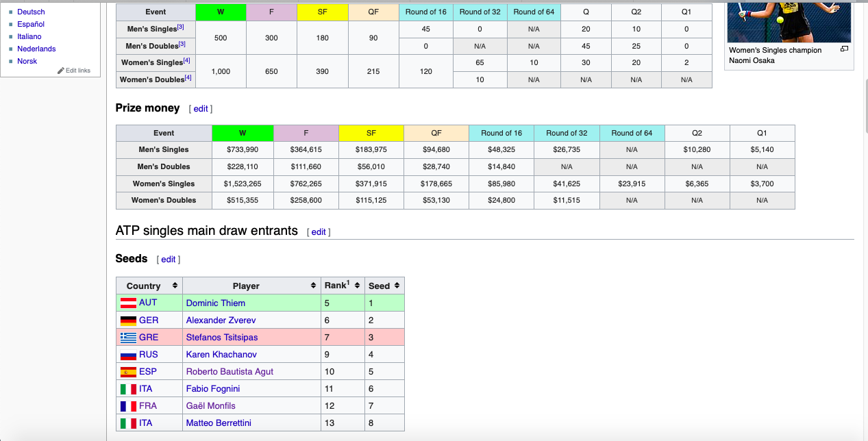Sort seeds table by Player column
Image resolution: width=868 pixels, height=441 pixels.
(x=314, y=286)
